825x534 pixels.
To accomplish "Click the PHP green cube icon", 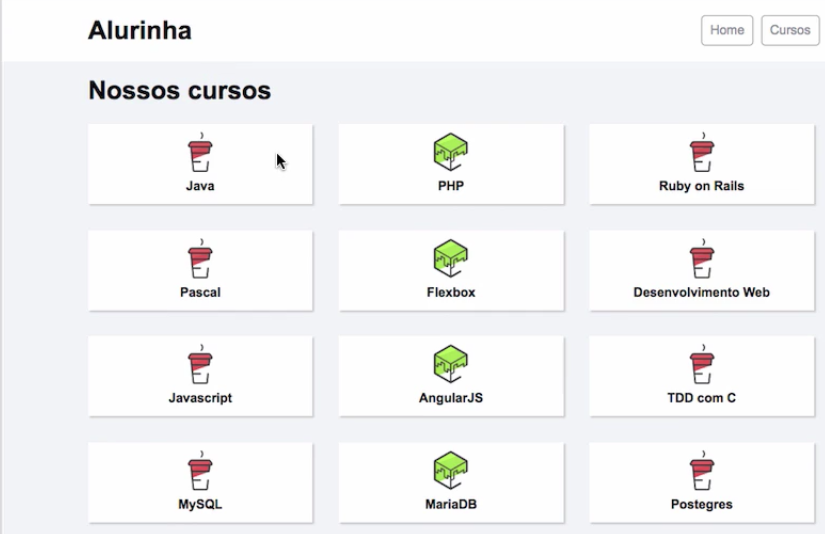I will [451, 152].
